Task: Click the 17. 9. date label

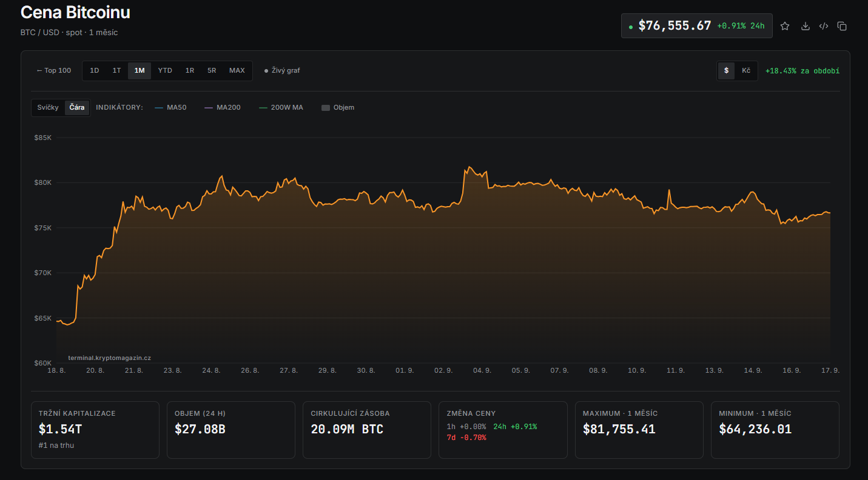Action: (830, 370)
